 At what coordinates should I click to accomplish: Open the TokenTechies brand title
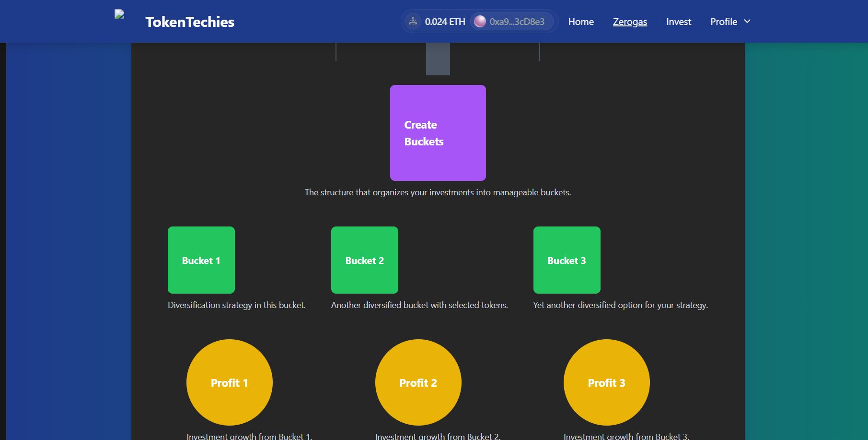click(x=190, y=22)
